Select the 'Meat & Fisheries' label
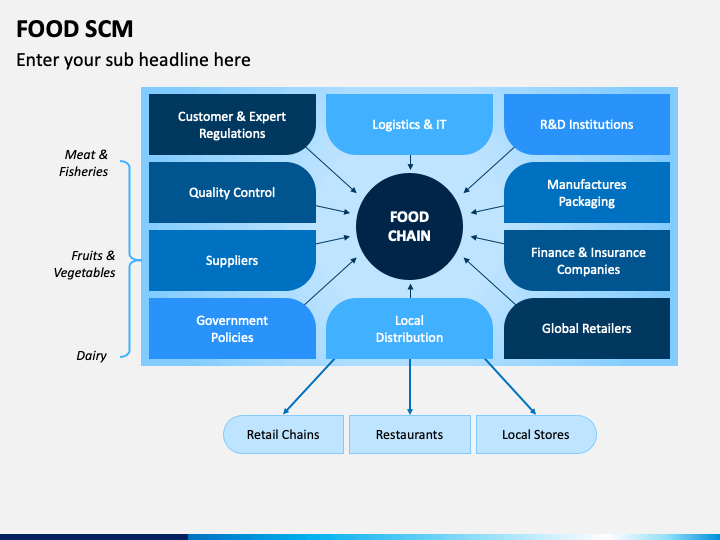Image resolution: width=720 pixels, height=540 pixels. pos(84,163)
